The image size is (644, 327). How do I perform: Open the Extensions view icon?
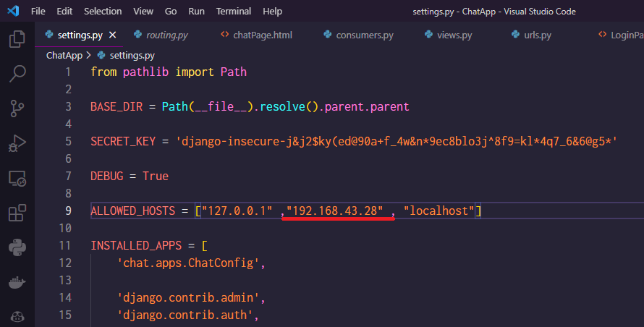(x=17, y=213)
